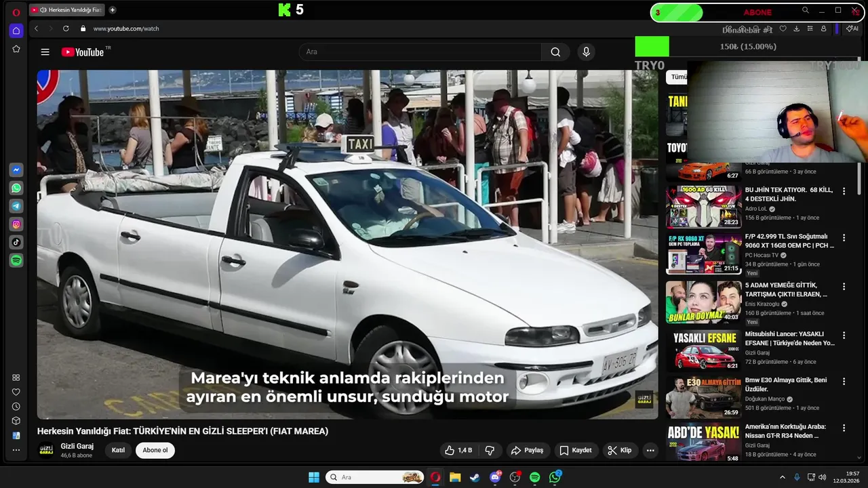Reload the YouTube page
This screenshot has width=868, height=488.
tap(66, 28)
